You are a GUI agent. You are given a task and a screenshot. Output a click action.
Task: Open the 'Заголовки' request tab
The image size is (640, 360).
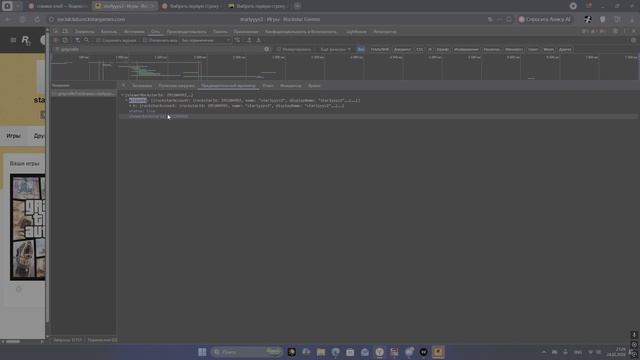142,86
